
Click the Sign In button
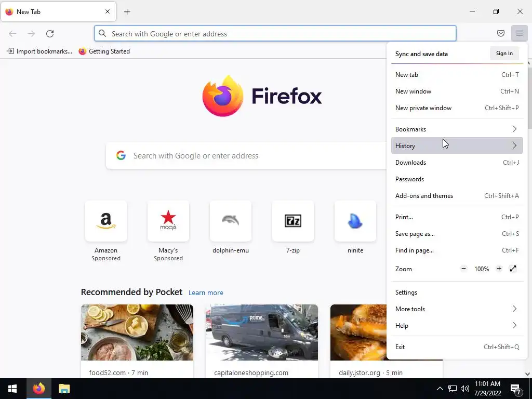click(x=504, y=54)
